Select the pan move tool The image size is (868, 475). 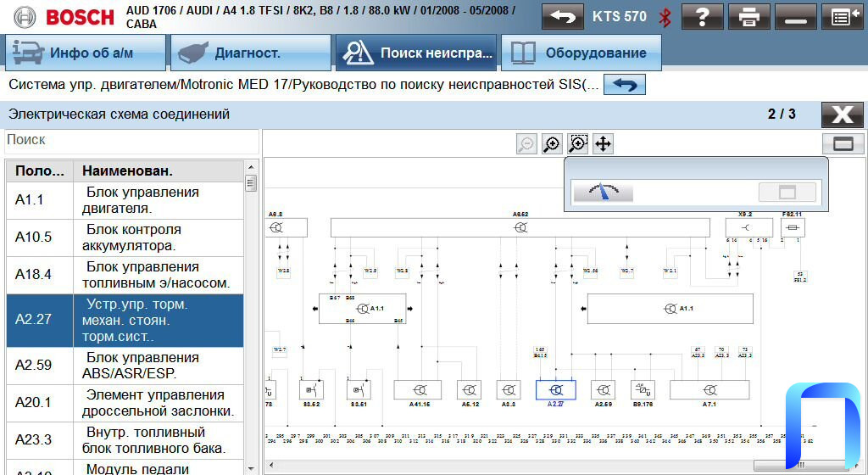tap(603, 144)
